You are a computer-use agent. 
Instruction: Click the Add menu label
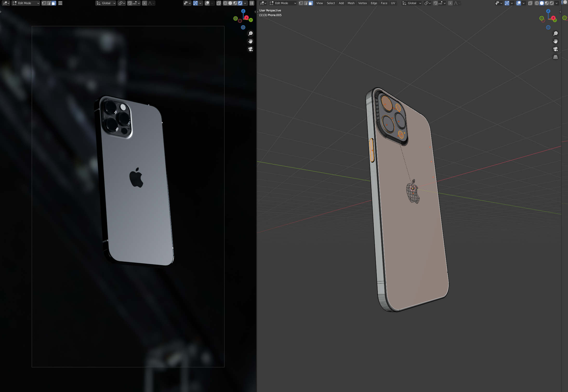341,3
